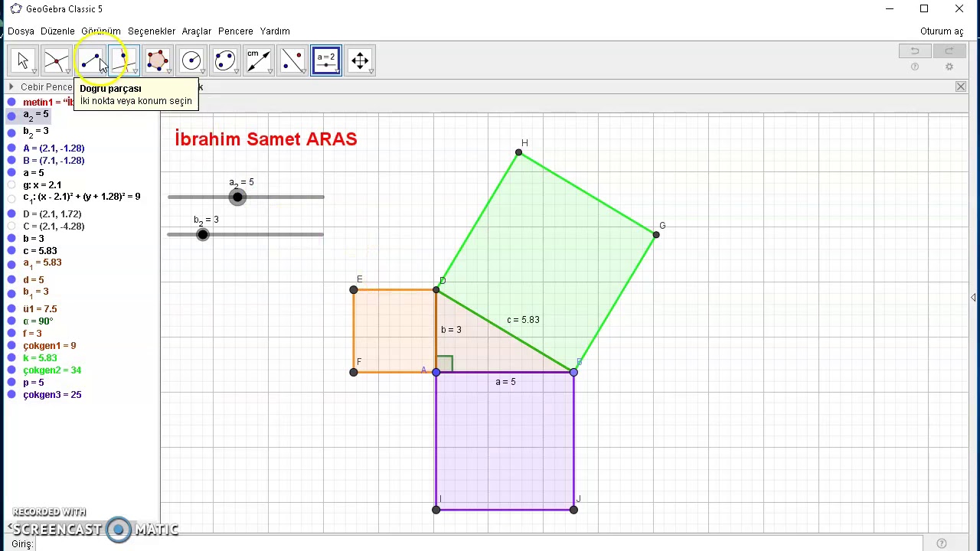The width and height of the screenshot is (980, 551).
Task: Toggle visibility of point A = (2.1, -1.28)
Action: [x=11, y=148]
